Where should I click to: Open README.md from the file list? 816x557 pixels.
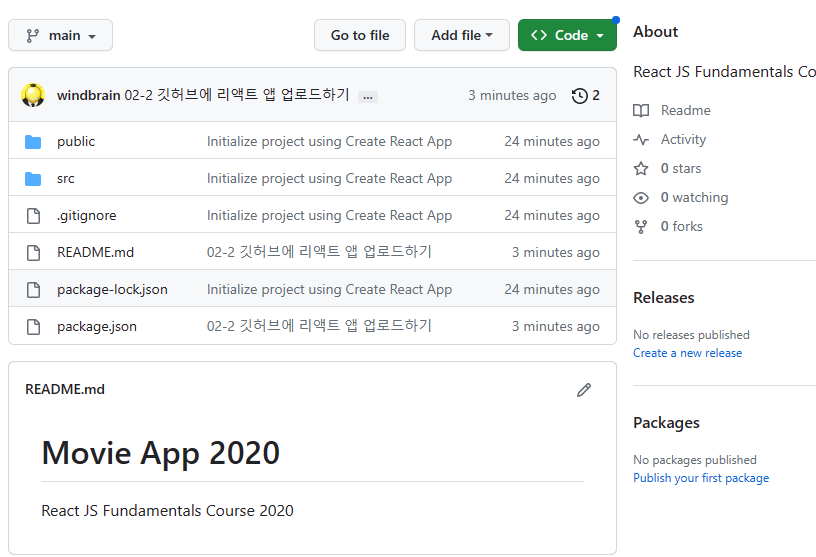point(95,252)
